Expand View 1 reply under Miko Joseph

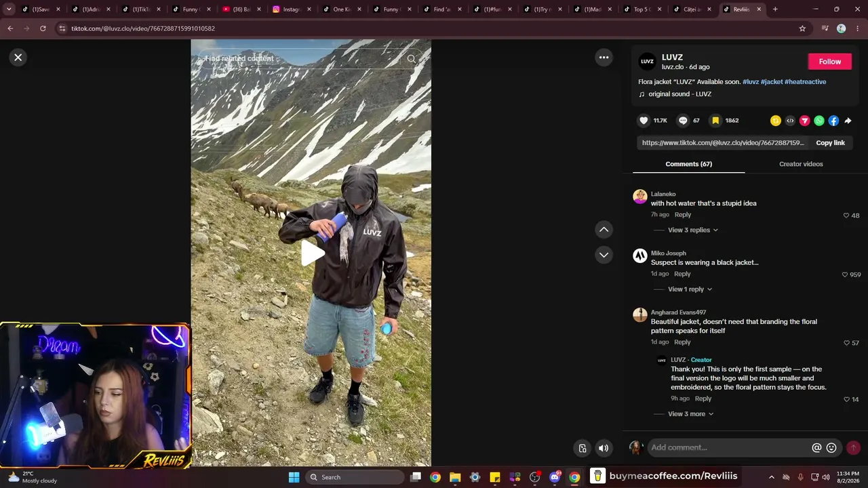point(690,289)
